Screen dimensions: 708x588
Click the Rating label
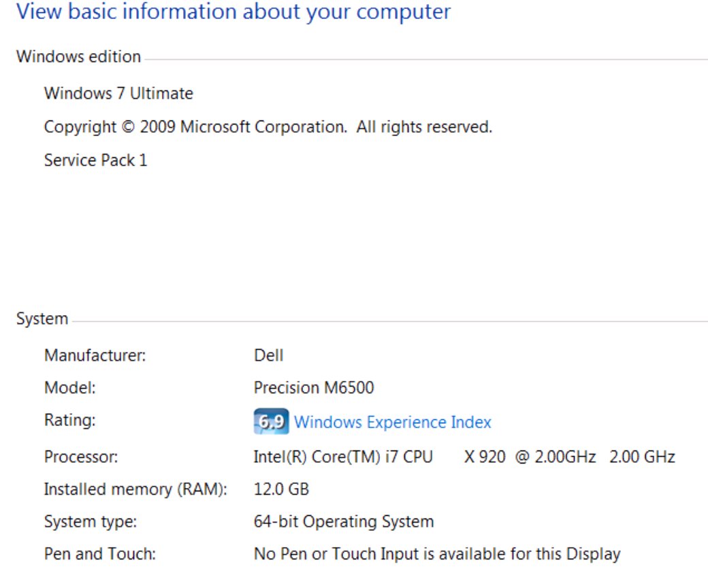pos(69,421)
